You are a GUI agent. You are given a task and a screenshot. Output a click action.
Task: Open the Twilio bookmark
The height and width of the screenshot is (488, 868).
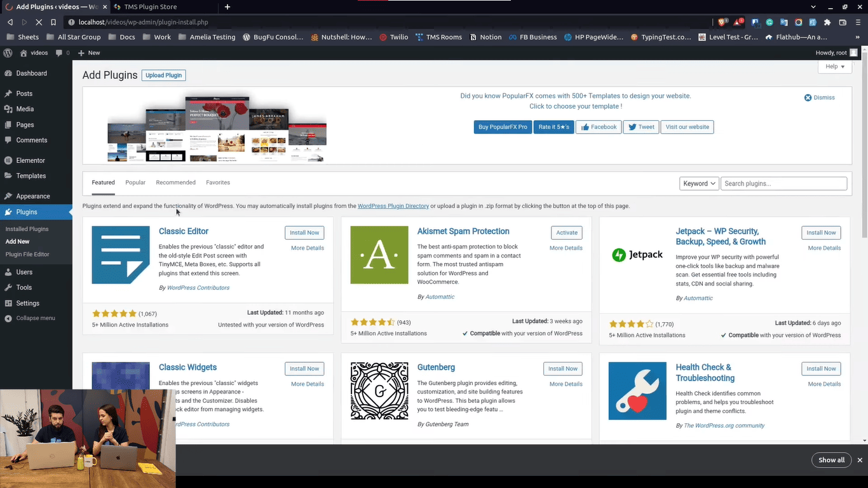[x=394, y=37]
